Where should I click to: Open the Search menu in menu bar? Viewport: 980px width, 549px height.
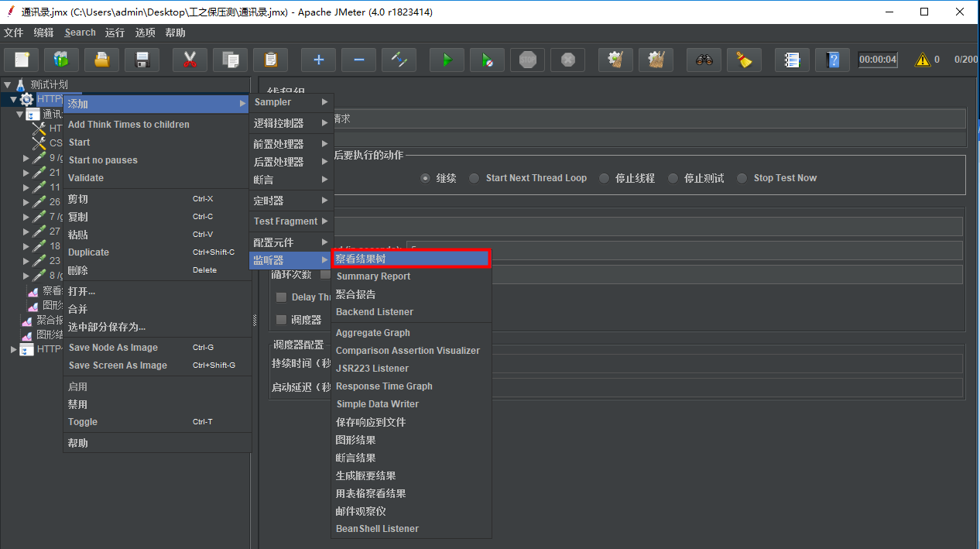pos(81,33)
